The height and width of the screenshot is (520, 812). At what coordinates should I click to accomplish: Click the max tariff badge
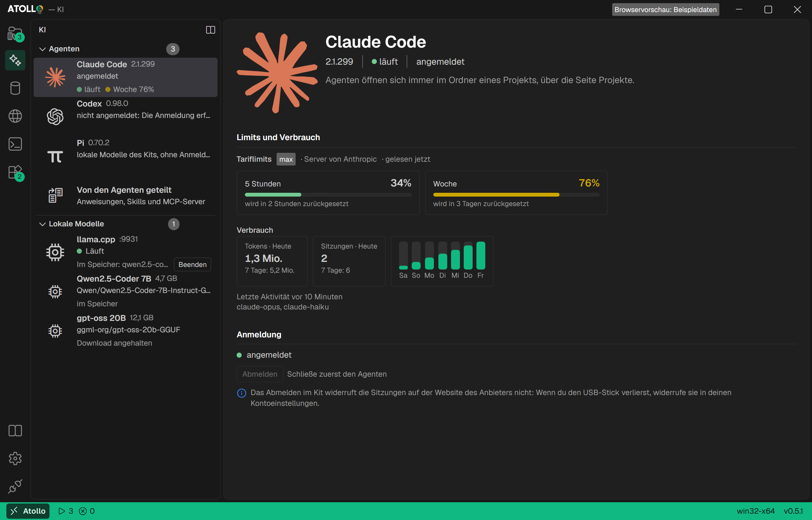[x=286, y=159]
